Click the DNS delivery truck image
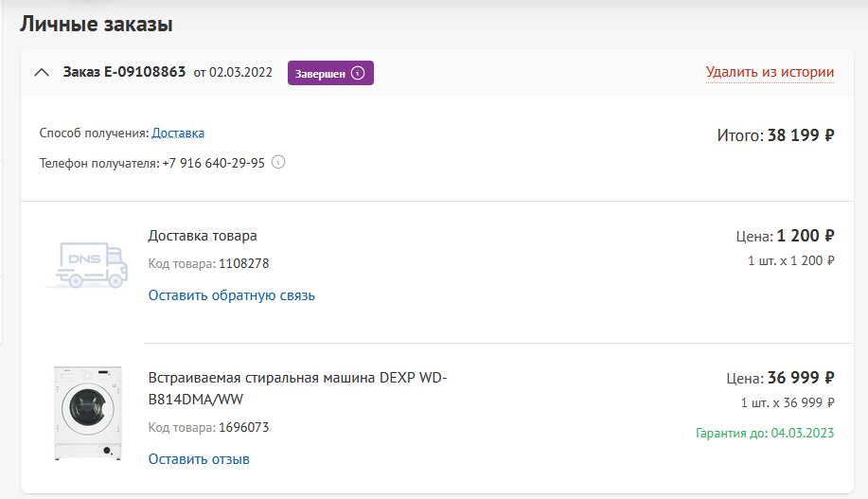The height and width of the screenshot is (499, 868). (87, 265)
